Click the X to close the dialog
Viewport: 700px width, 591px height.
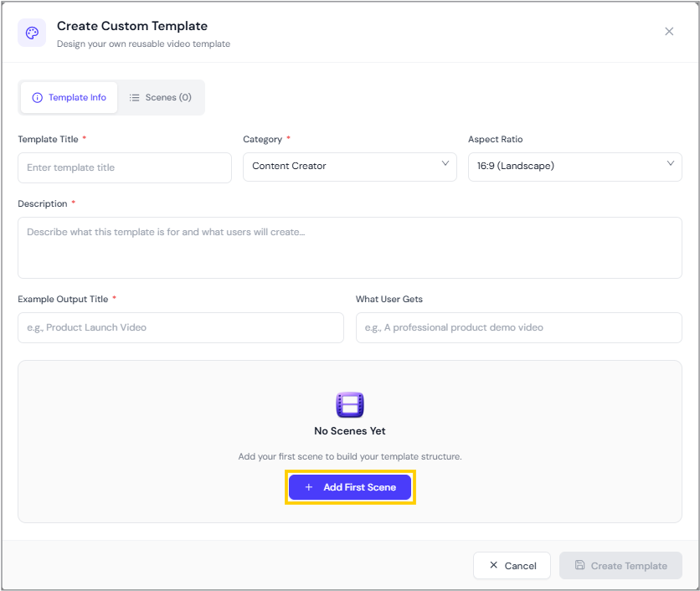(669, 31)
